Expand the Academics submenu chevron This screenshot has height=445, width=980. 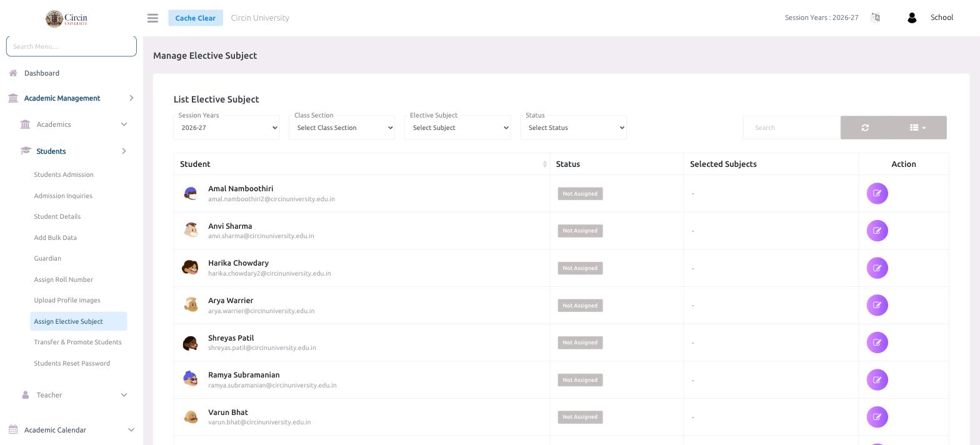pos(124,124)
